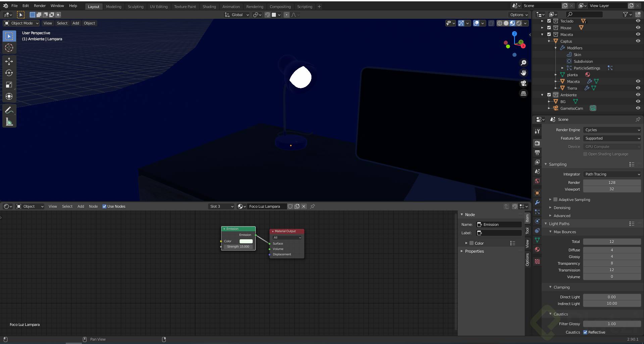Toggle snapping magnet icon
644x344 pixels.
267,15
